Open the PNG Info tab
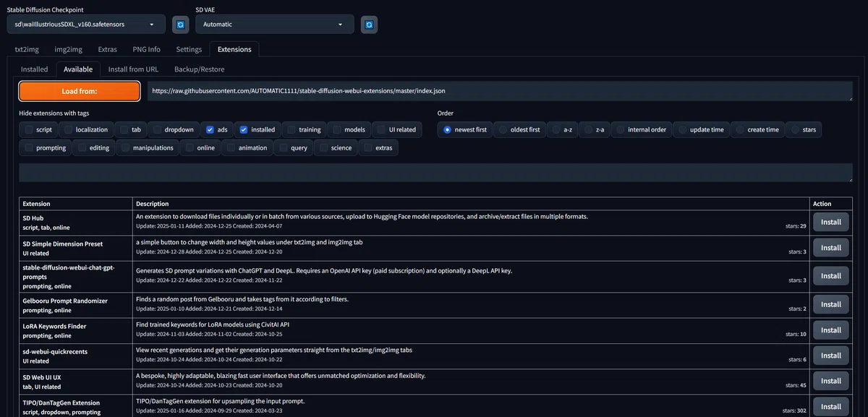 coord(146,49)
